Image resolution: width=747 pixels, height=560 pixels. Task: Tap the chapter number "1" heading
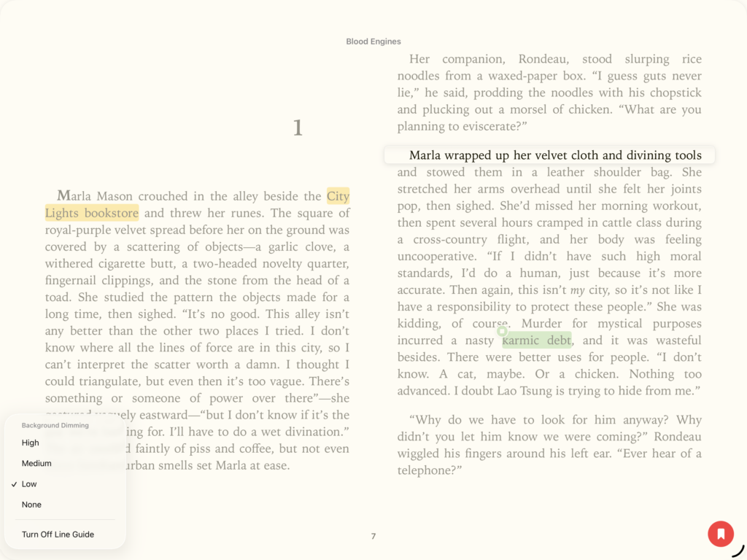point(298,128)
